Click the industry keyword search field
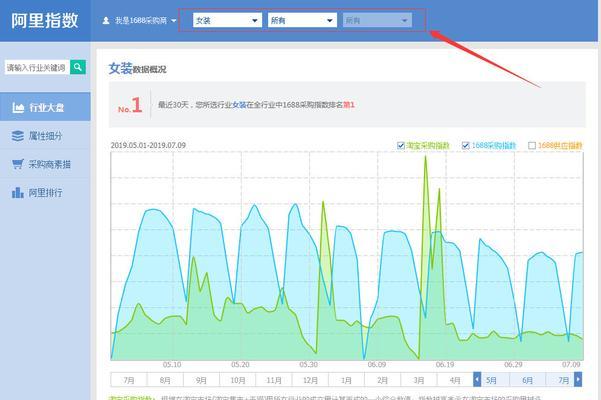The height and width of the screenshot is (400, 601). coord(37,67)
